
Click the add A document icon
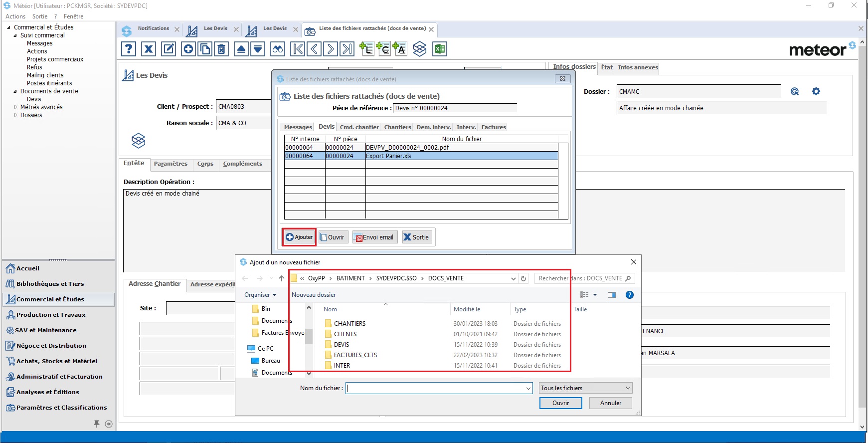[400, 49]
